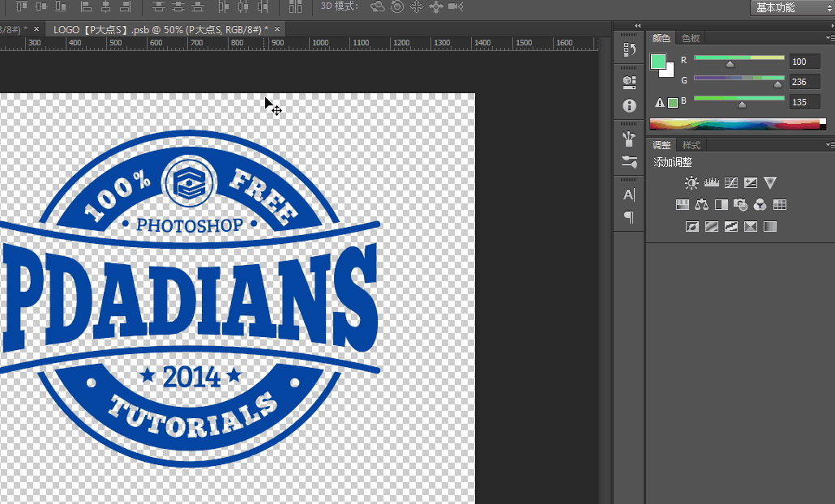Open the Brush Presets panel icon
Viewport: 835px width, 504px height.
point(629,161)
